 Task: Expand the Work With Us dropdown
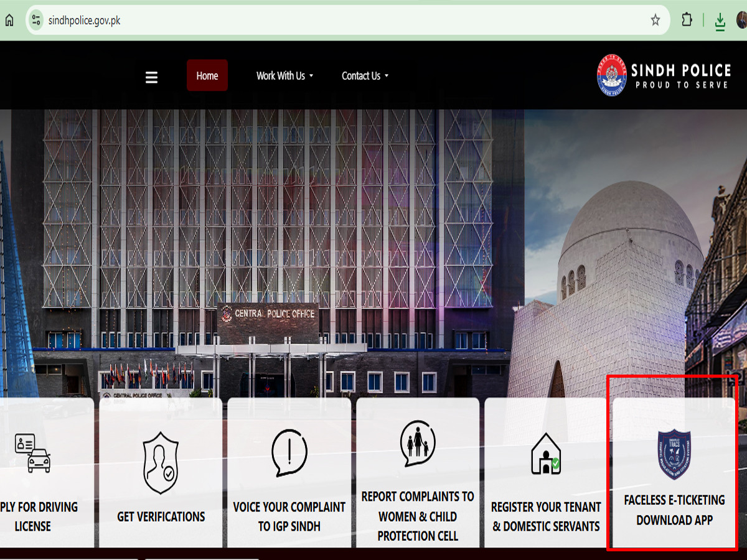284,76
